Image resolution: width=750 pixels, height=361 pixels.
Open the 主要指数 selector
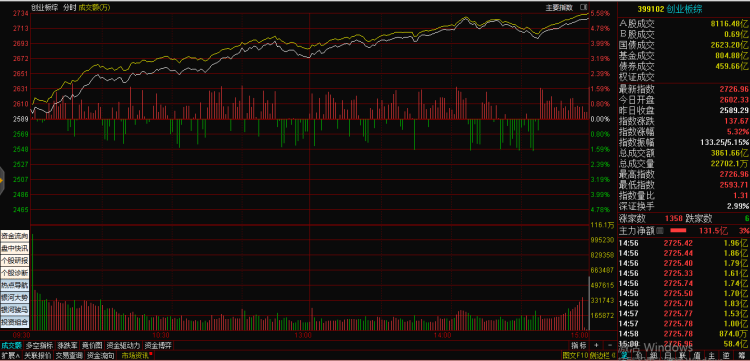pos(559,7)
